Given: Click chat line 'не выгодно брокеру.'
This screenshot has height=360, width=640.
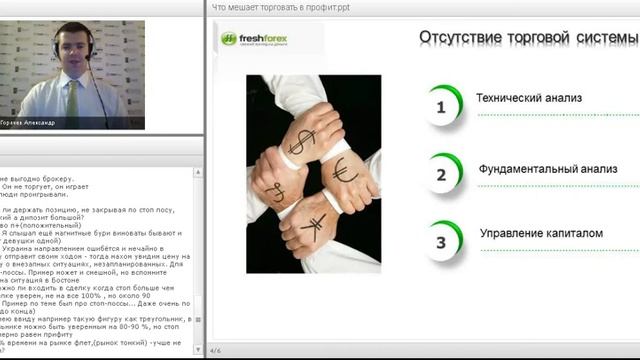Looking at the screenshot, I should (37, 179).
